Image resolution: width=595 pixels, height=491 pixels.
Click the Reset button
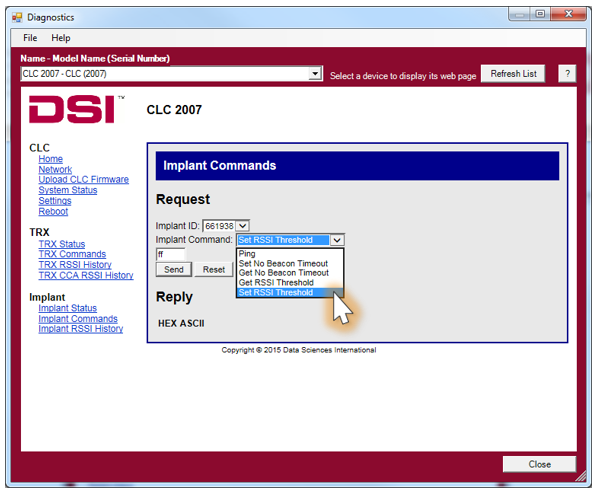214,269
